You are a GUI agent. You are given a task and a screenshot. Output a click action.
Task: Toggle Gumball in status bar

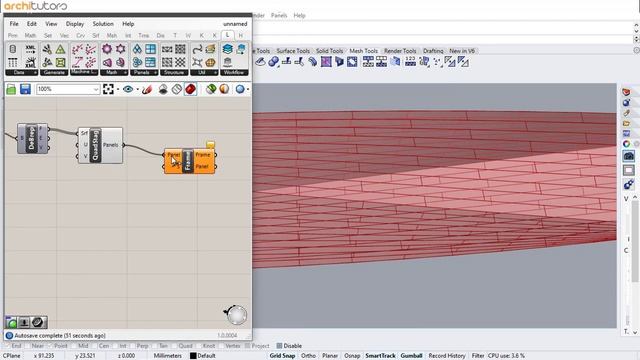coord(411,356)
